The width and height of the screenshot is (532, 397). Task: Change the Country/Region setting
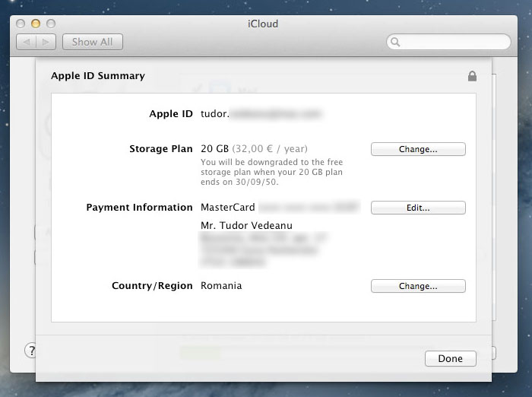pos(418,286)
